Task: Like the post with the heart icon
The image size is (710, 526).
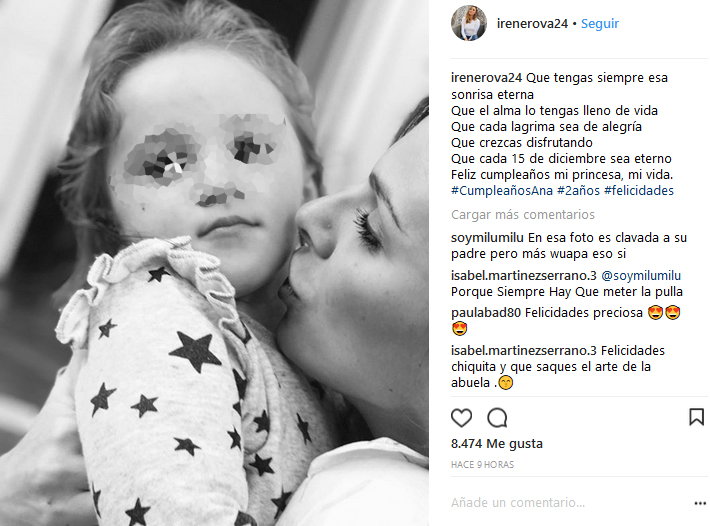Action: pos(461,417)
